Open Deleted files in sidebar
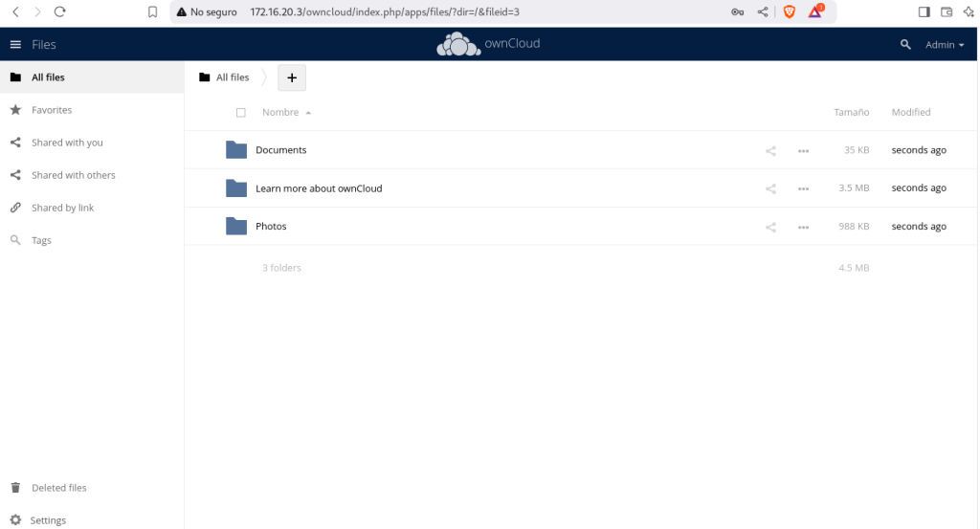980x529 pixels. (92, 488)
